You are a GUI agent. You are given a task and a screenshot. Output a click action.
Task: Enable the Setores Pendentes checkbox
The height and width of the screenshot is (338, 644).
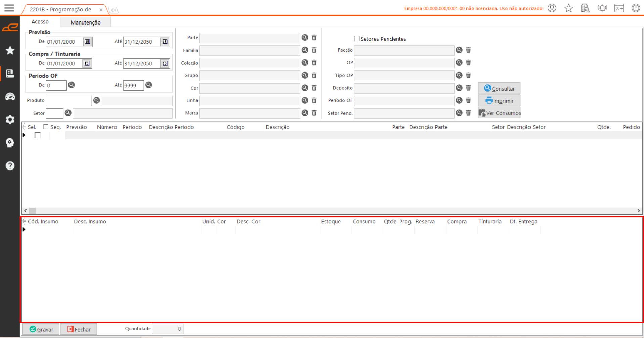357,39
